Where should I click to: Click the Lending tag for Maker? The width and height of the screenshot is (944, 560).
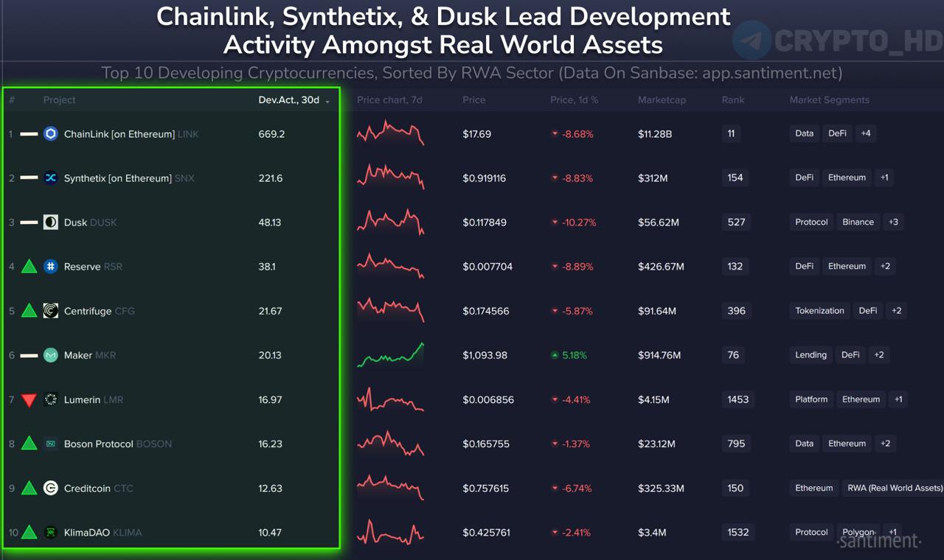[x=811, y=354]
